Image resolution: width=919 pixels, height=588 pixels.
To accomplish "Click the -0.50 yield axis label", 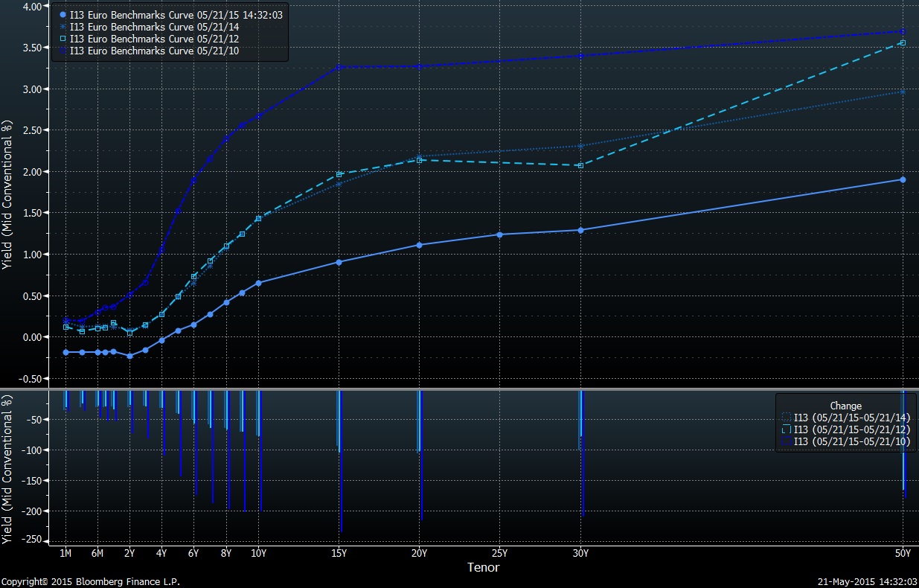I will (x=32, y=378).
